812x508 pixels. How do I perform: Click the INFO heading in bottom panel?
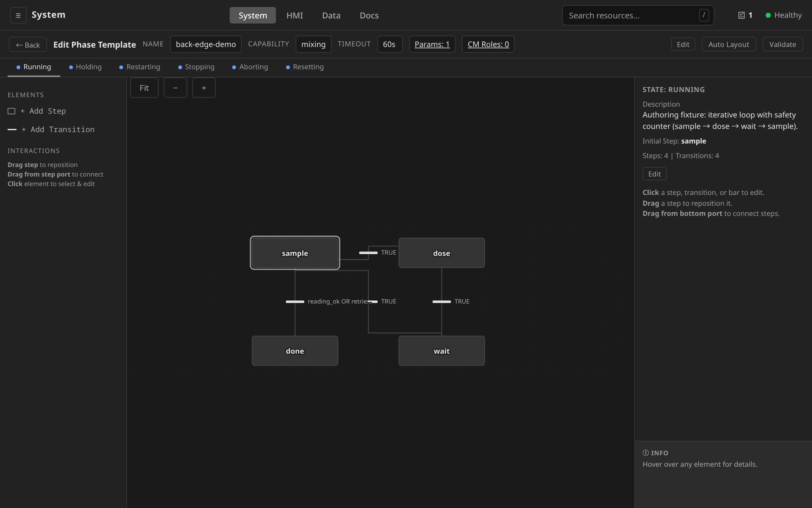(655, 453)
